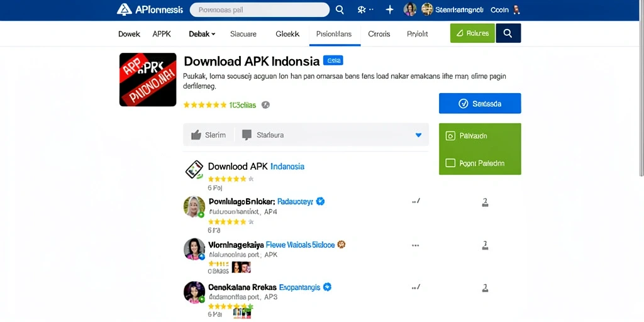
Task: Open the Stenrkaringnolt profile avatar
Action: 427,9
